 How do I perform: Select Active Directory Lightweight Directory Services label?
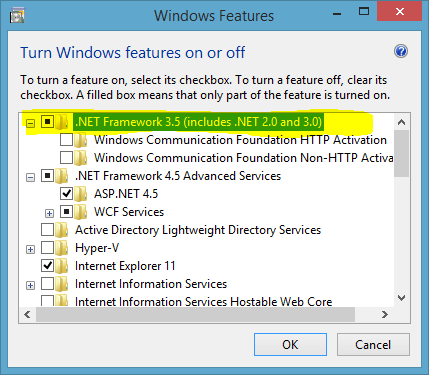pos(198,230)
